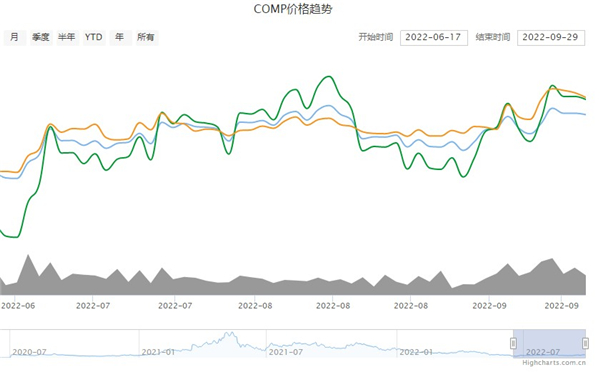Click the 结束时间 date field 2022-09-29
The height and width of the screenshot is (374, 600).
[551, 38]
